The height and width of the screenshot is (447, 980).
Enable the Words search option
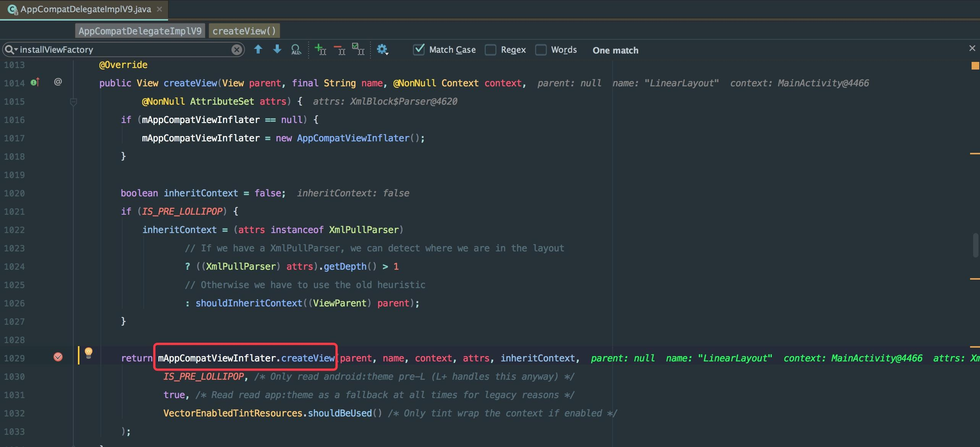pyautogui.click(x=541, y=50)
